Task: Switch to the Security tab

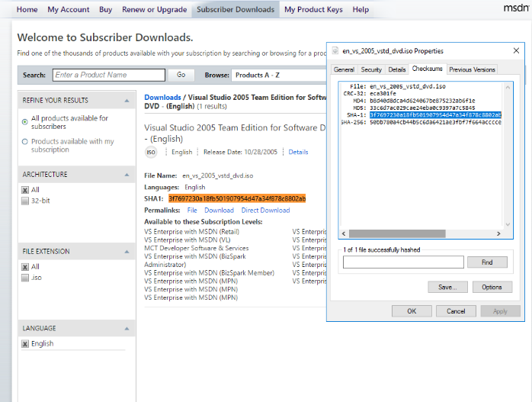Action: [x=371, y=69]
